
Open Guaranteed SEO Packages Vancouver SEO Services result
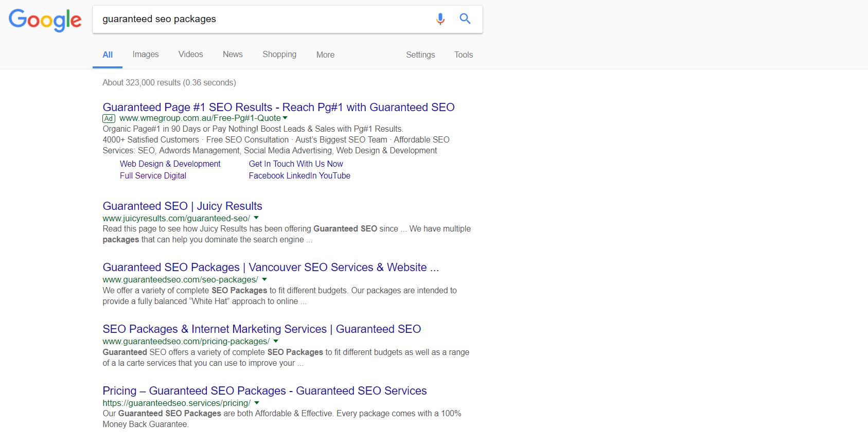(271, 267)
